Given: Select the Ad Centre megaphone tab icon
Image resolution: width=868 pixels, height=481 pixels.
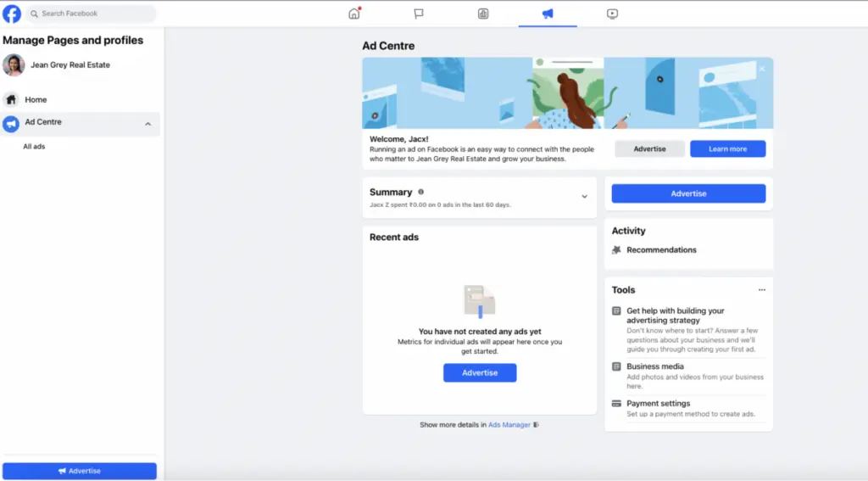Looking at the screenshot, I should [x=548, y=14].
